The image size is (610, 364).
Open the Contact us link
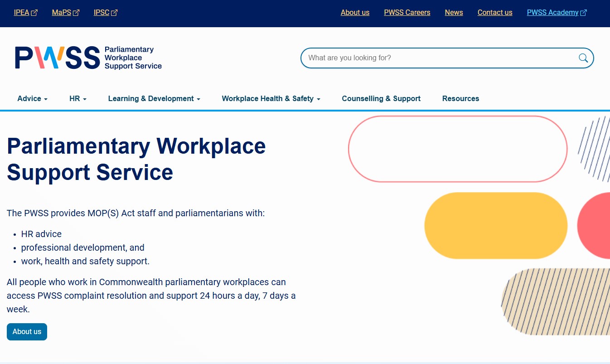(494, 12)
